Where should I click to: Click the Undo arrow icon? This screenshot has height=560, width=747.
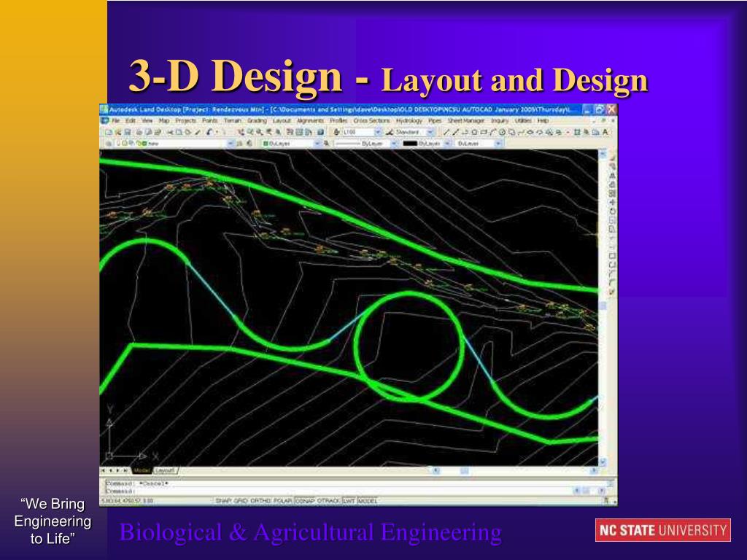pyautogui.click(x=208, y=132)
